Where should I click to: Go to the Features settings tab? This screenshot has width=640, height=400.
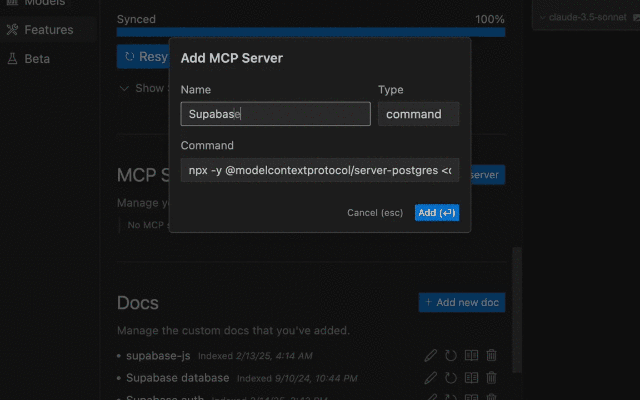(x=48, y=30)
